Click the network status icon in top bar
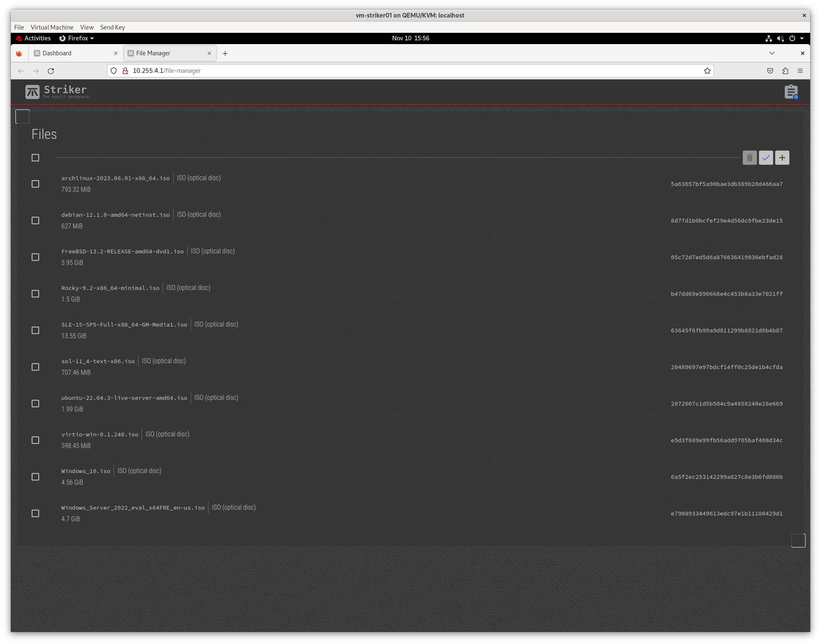 (x=769, y=38)
